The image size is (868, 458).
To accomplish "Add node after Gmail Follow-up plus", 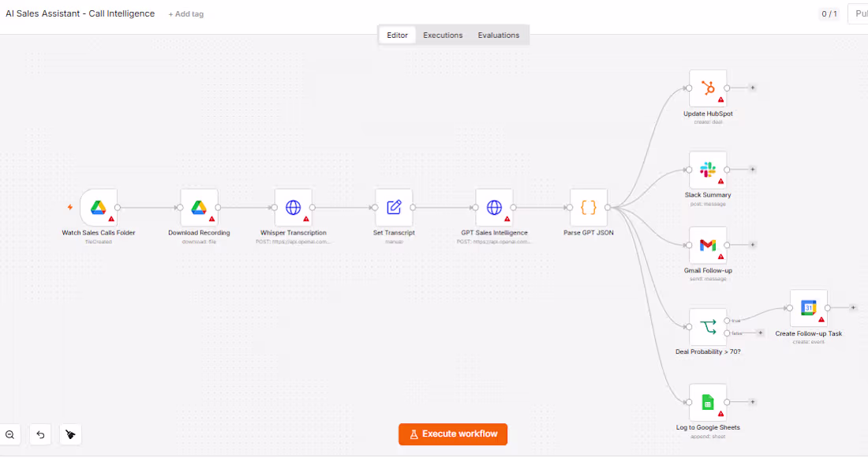I will coord(752,245).
